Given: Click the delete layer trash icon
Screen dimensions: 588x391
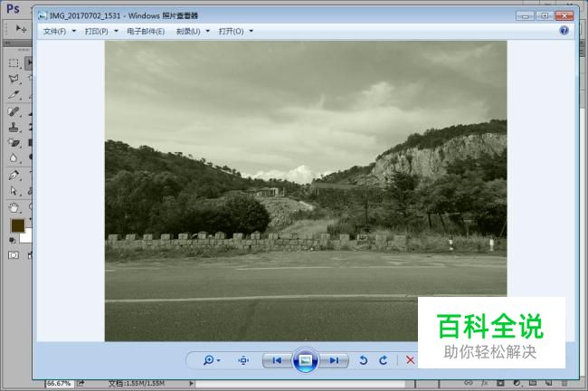Looking at the screenshot, I should pos(564,383).
